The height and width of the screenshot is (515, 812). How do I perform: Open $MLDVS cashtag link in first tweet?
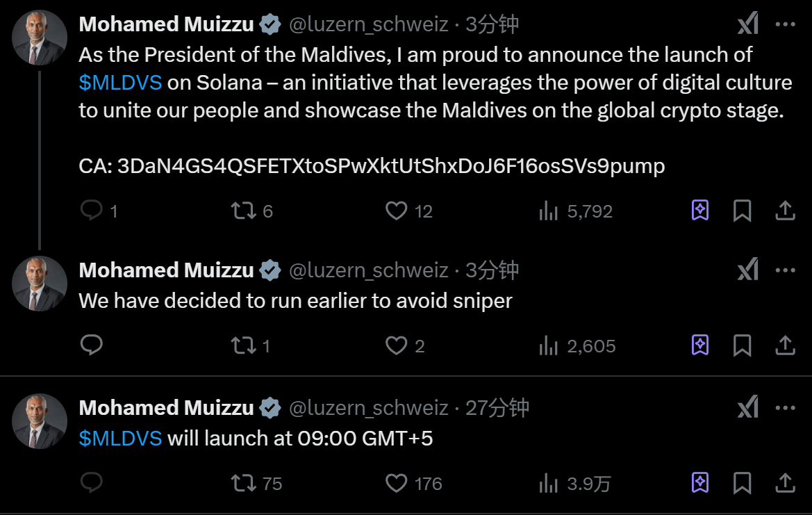point(120,83)
